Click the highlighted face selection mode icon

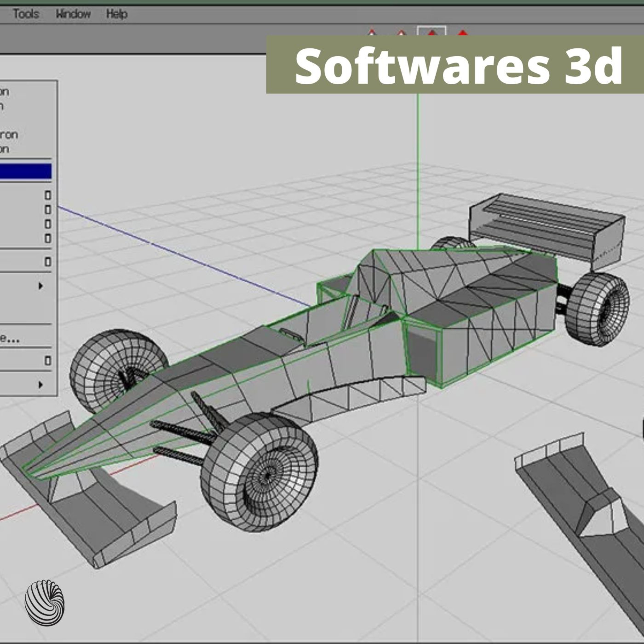(x=432, y=32)
